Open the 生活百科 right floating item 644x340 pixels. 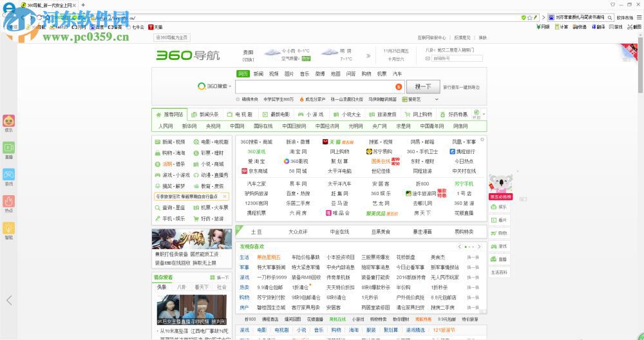(499, 272)
